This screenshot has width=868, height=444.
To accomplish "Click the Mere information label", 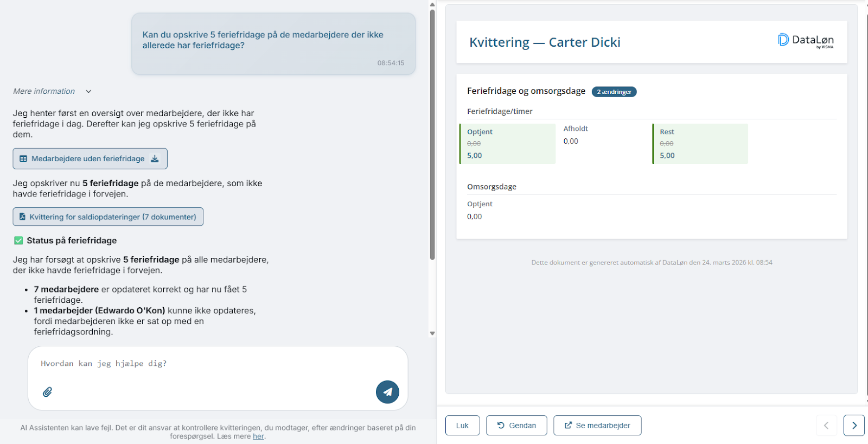I will point(44,91).
